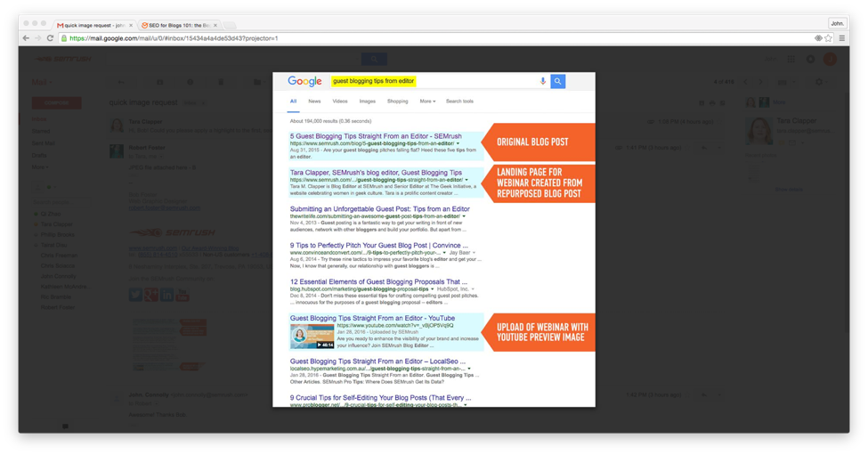This screenshot has height=455, width=868.
Task: Reply to Robert Foster's message arrow
Action: 704,148
